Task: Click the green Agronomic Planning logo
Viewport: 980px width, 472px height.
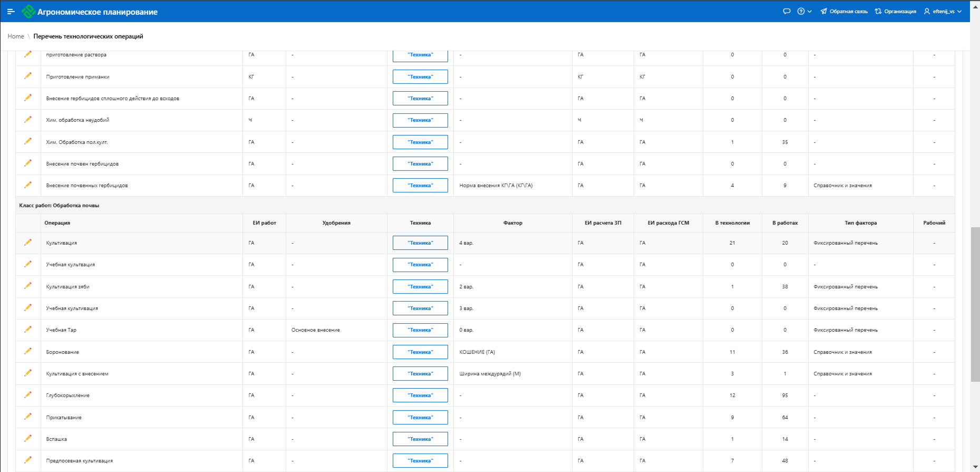Action: 28,12
